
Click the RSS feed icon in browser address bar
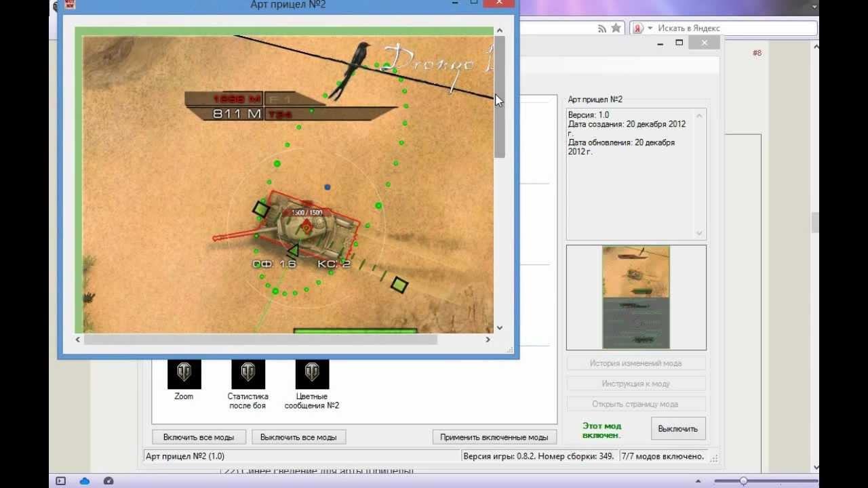pos(602,28)
